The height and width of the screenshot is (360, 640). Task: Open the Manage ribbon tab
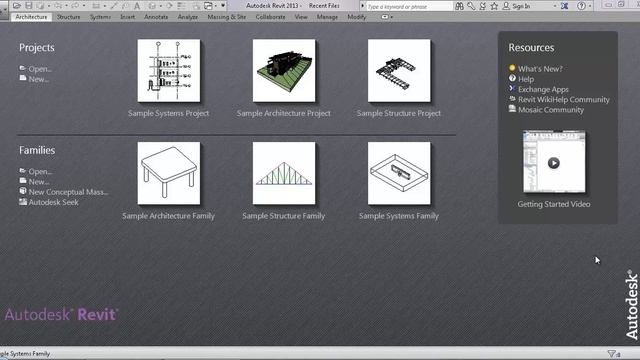[327, 17]
